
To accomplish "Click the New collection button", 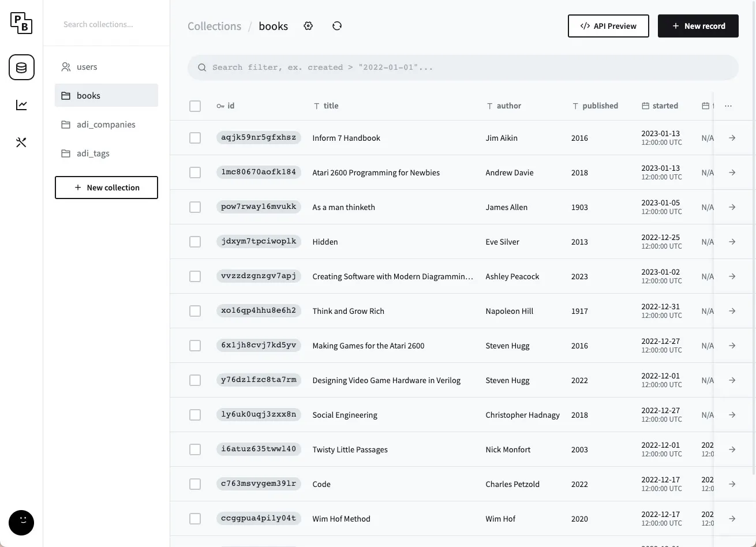I will pyautogui.click(x=106, y=188).
